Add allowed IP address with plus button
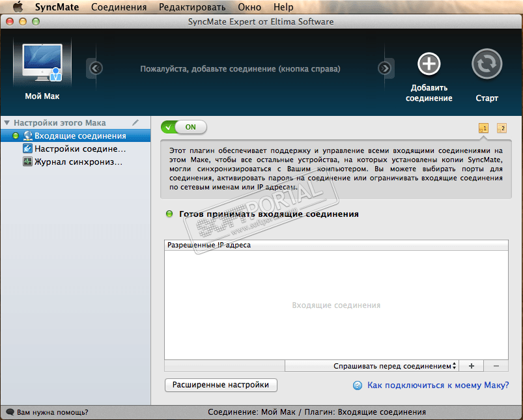This screenshot has height=420, width=523. pyautogui.click(x=472, y=366)
